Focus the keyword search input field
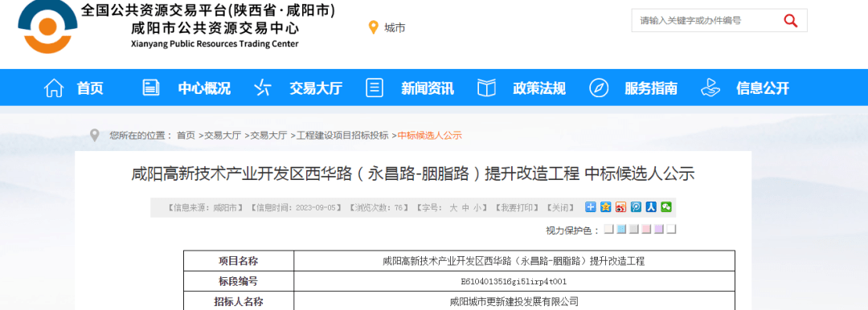This screenshot has height=310, width=868. (706, 21)
